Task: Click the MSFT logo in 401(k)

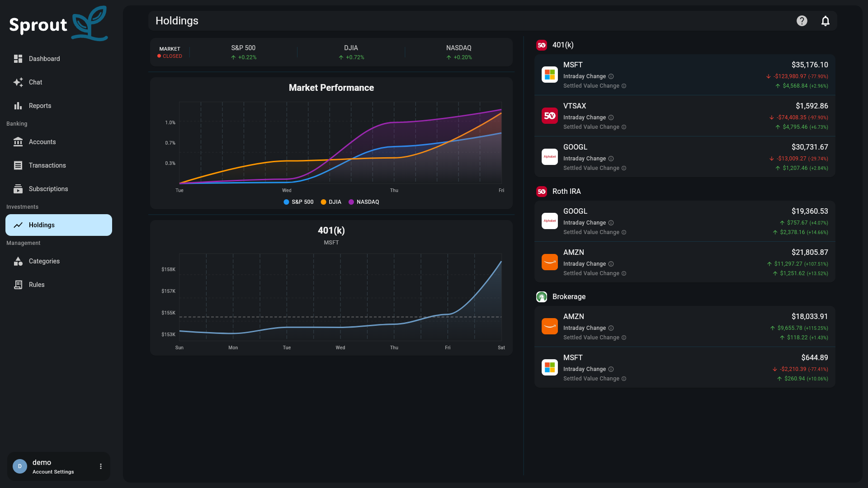Action: click(550, 75)
